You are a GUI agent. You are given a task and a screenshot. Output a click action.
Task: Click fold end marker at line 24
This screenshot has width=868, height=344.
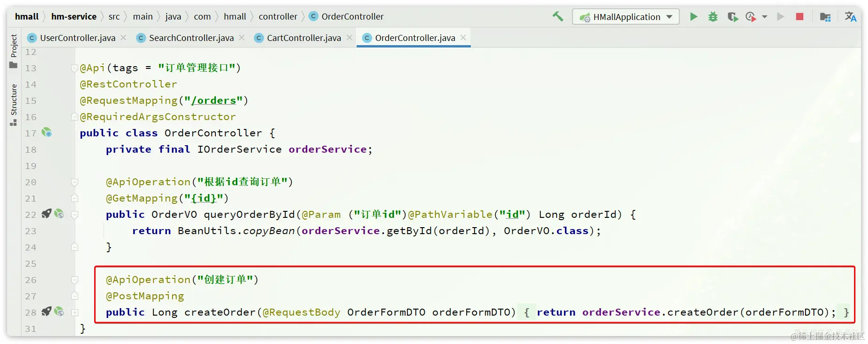coord(75,247)
